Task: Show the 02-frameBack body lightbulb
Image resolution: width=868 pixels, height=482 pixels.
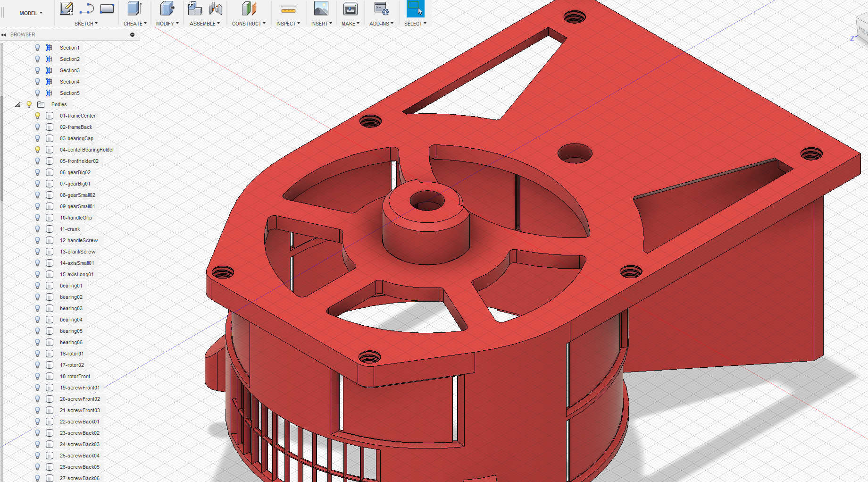Action: coord(38,127)
